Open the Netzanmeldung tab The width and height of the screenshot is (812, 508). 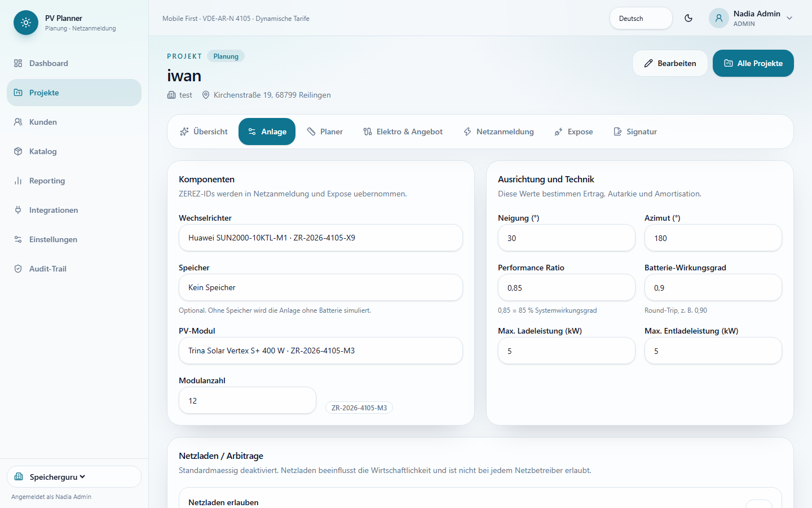pyautogui.click(x=498, y=132)
